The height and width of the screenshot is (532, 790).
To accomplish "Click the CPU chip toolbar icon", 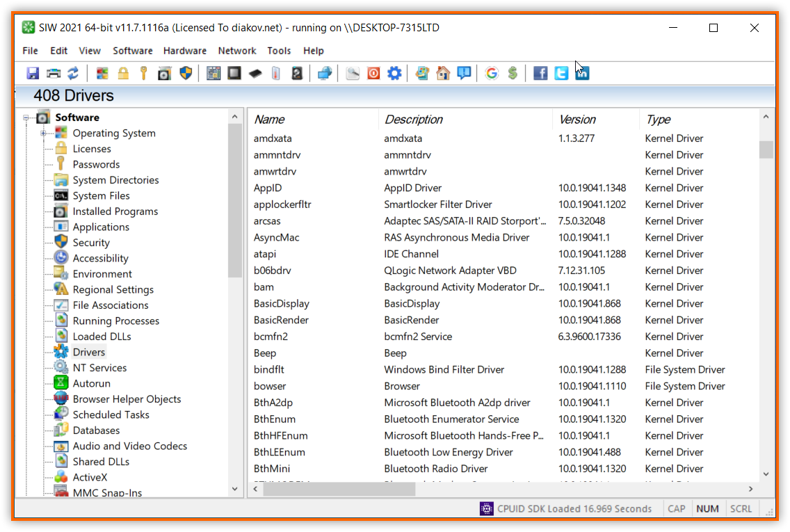I will click(x=234, y=74).
